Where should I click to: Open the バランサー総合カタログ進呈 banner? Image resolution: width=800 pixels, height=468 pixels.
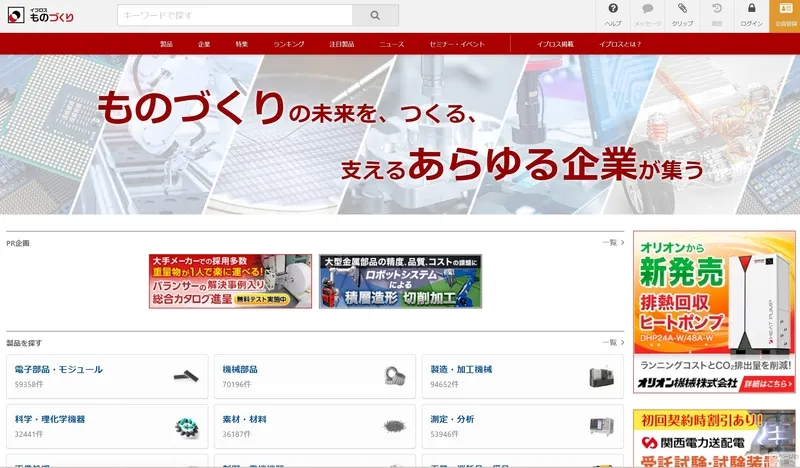point(230,281)
